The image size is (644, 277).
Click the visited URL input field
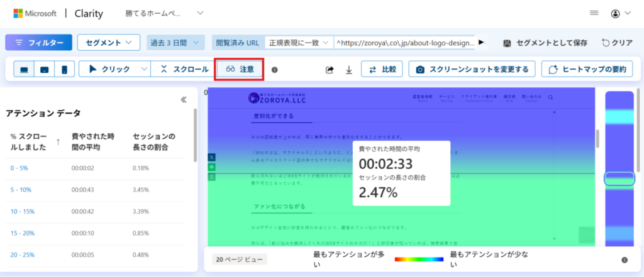(406, 43)
